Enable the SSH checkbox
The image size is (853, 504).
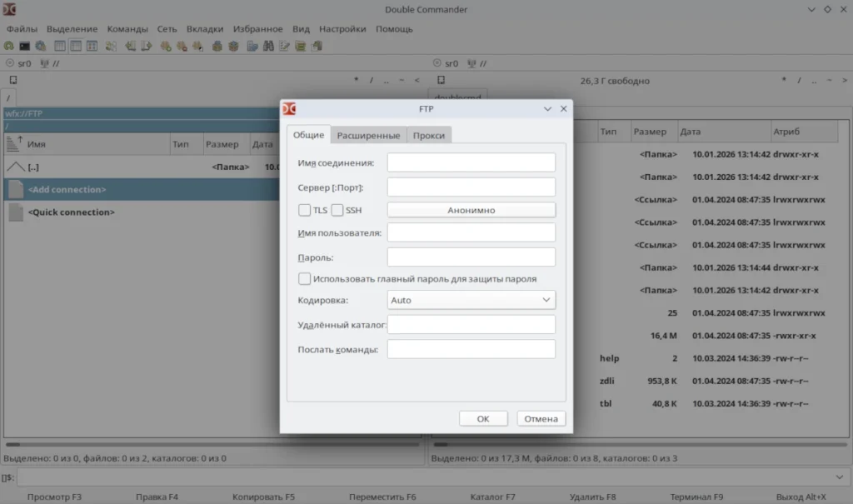tap(337, 210)
